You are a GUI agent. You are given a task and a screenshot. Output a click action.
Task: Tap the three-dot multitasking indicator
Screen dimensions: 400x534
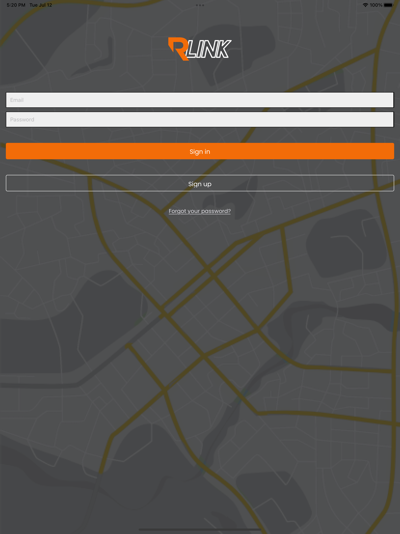200,5
